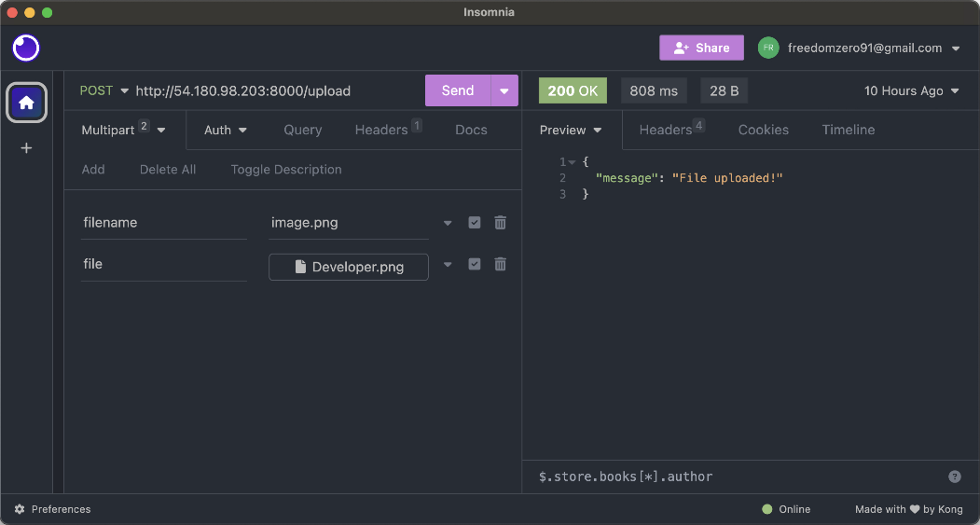Screen dimensions: 980x525
Task: Open the Auth type dropdown
Action: 226,130
